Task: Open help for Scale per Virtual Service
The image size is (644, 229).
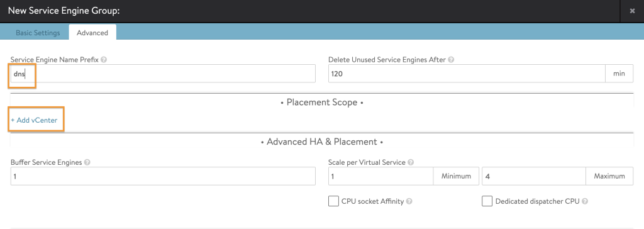Action: 411,162
